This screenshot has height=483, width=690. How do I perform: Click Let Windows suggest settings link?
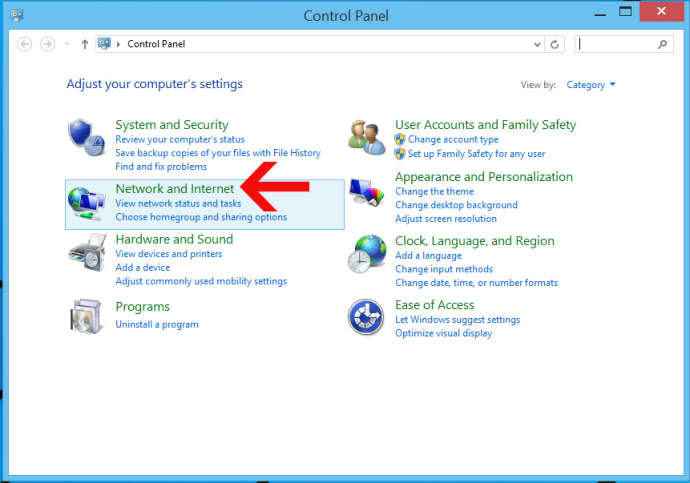point(458,319)
